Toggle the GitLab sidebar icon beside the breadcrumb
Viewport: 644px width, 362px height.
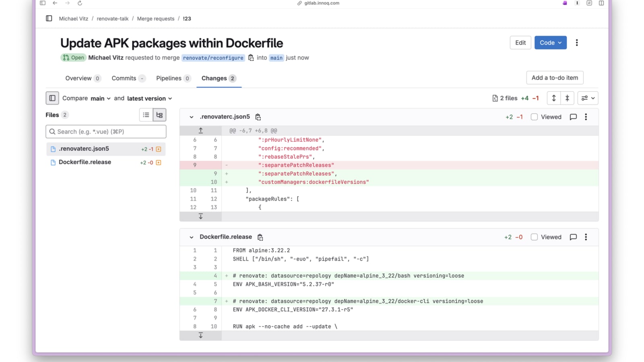pyautogui.click(x=49, y=19)
